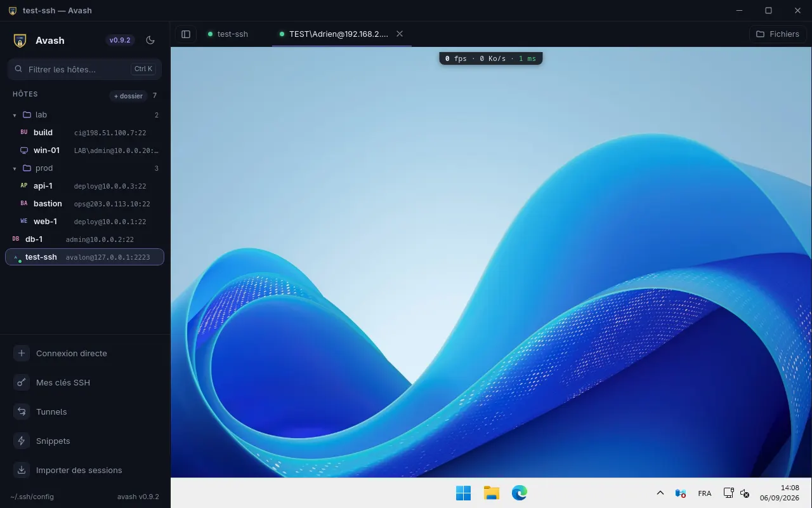
Task: Open the Tunnels section
Action: (85, 411)
